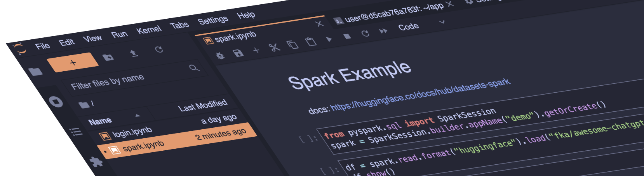Image resolution: width=644 pixels, height=176 pixels.
Task: Click the search magnifier icon in filter box
Action: point(194,68)
